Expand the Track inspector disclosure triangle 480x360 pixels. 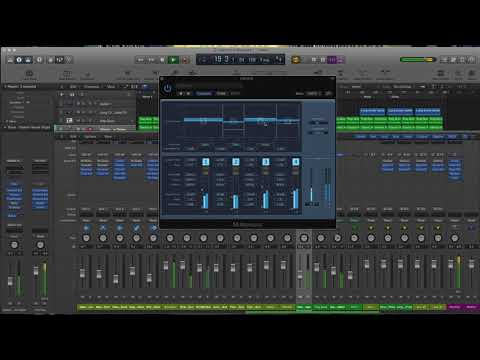point(5,127)
